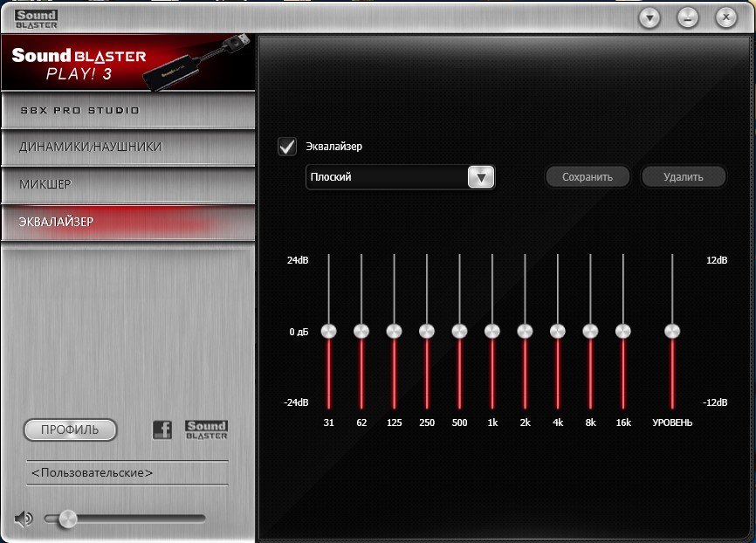
Task: Click the 125 Hz band slider knob
Action: [x=394, y=331]
